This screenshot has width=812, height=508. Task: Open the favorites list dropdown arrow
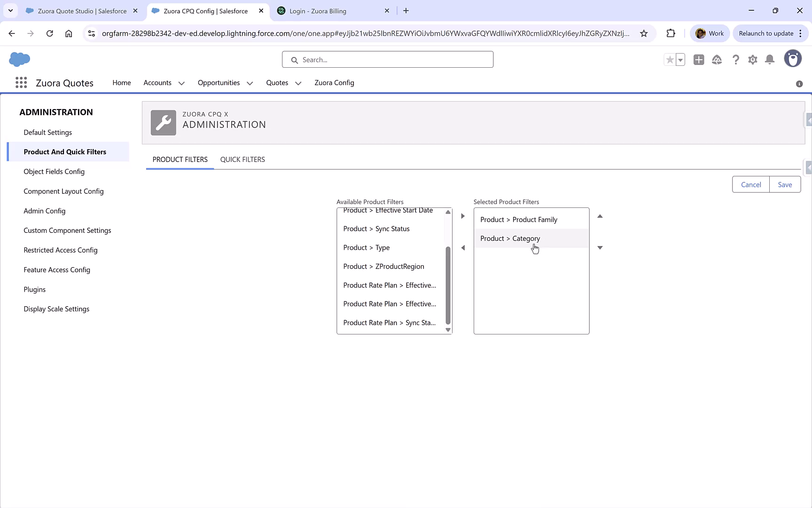pos(679,60)
